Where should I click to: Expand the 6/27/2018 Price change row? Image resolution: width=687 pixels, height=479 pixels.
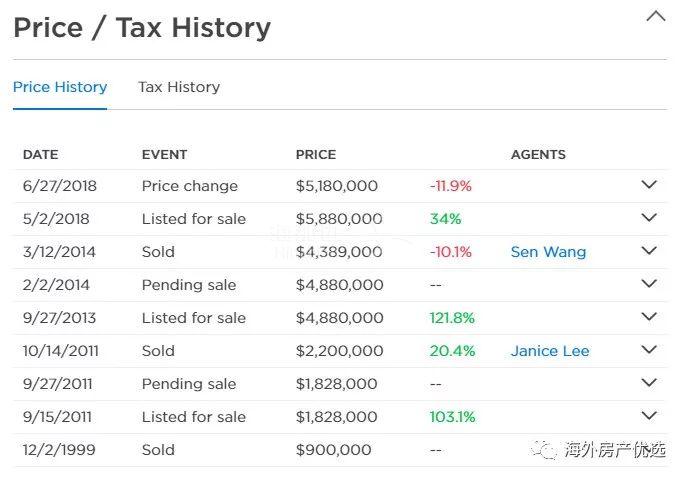point(649,185)
